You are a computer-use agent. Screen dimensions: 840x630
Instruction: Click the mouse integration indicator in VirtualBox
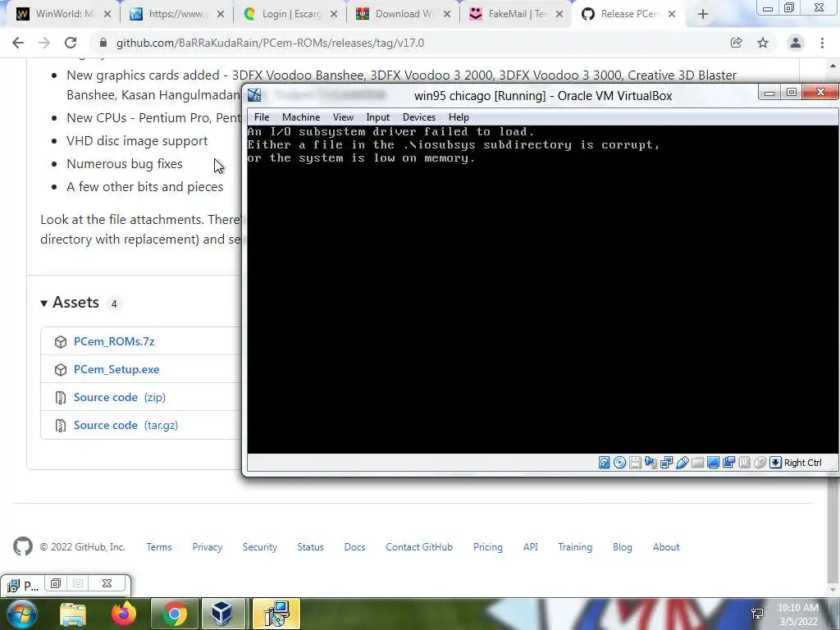point(760,463)
